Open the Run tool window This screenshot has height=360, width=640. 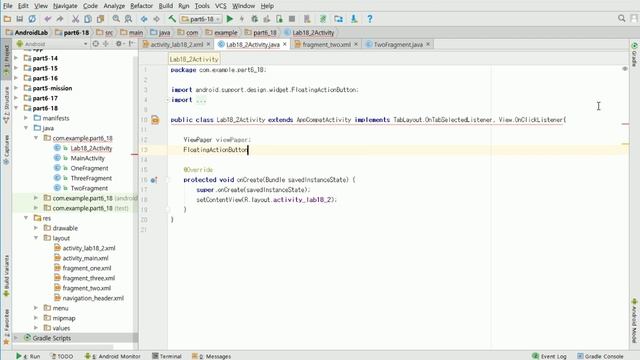28,356
